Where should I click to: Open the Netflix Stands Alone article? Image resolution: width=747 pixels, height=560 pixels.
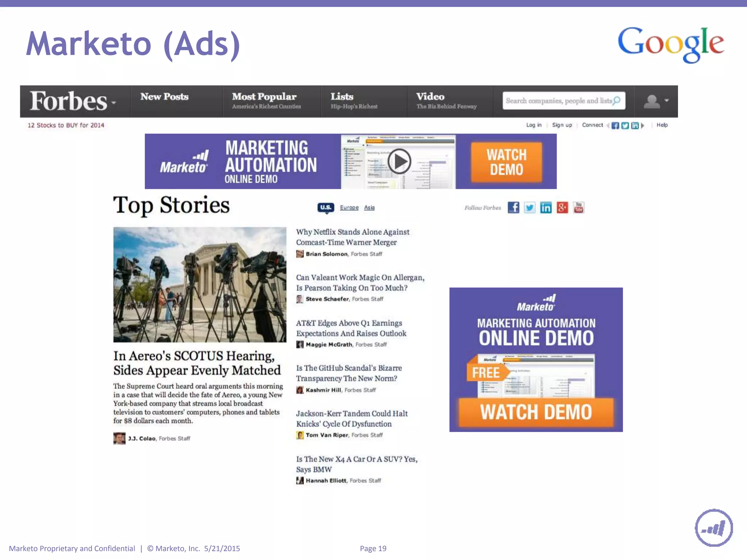[x=352, y=237]
